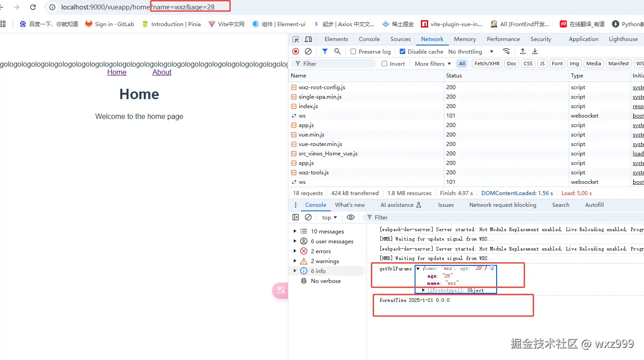The width and height of the screenshot is (644, 360).
Task: Select the inspect element picker icon
Action: pos(296,39)
